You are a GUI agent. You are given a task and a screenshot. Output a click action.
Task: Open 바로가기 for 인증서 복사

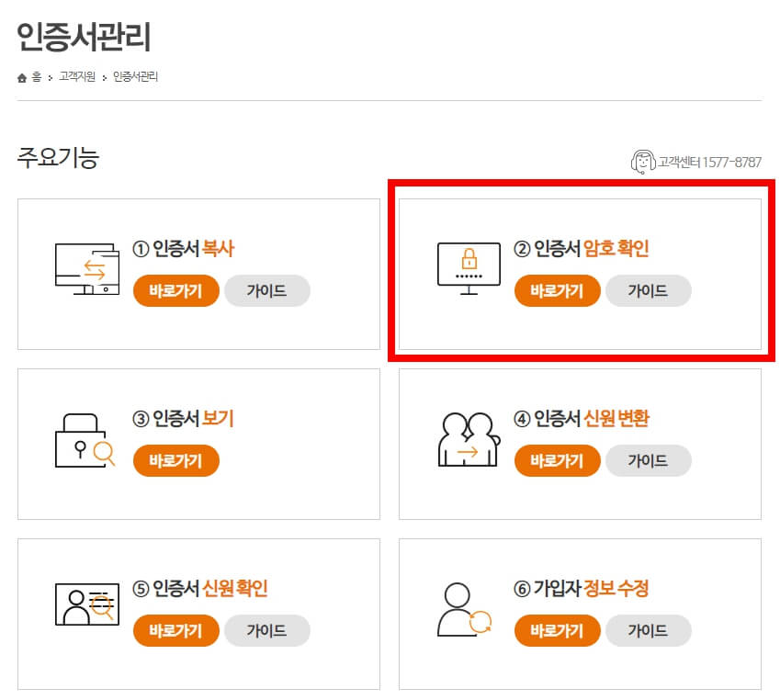(x=175, y=291)
